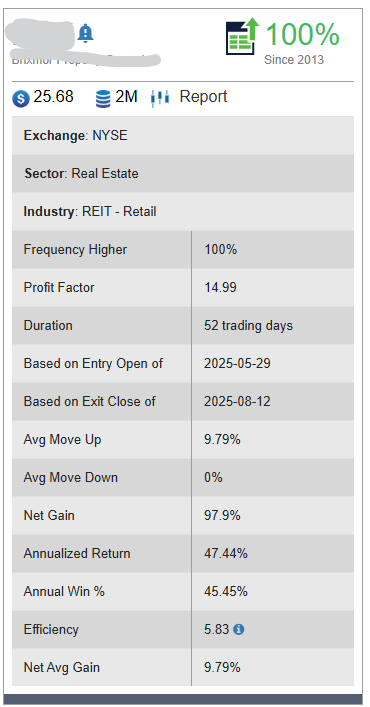Click the blue alert bell icon
The width and height of the screenshot is (370, 707).
tap(85, 33)
